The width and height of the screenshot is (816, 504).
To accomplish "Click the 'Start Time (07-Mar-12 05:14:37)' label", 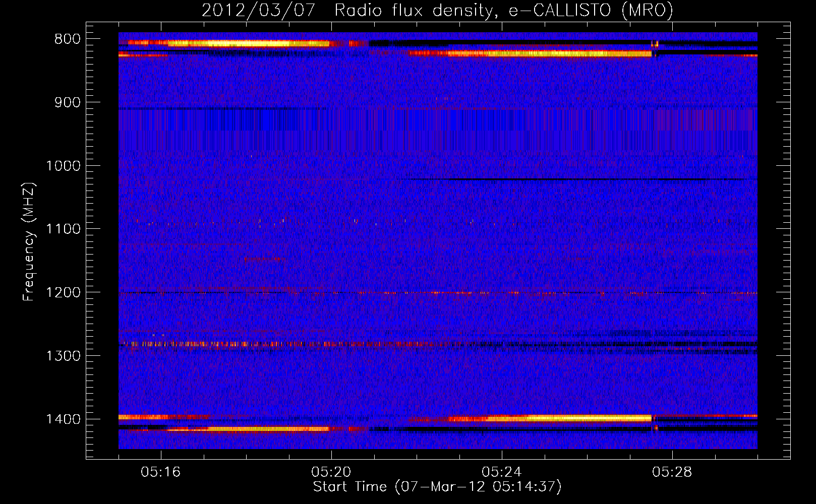I will [437, 487].
